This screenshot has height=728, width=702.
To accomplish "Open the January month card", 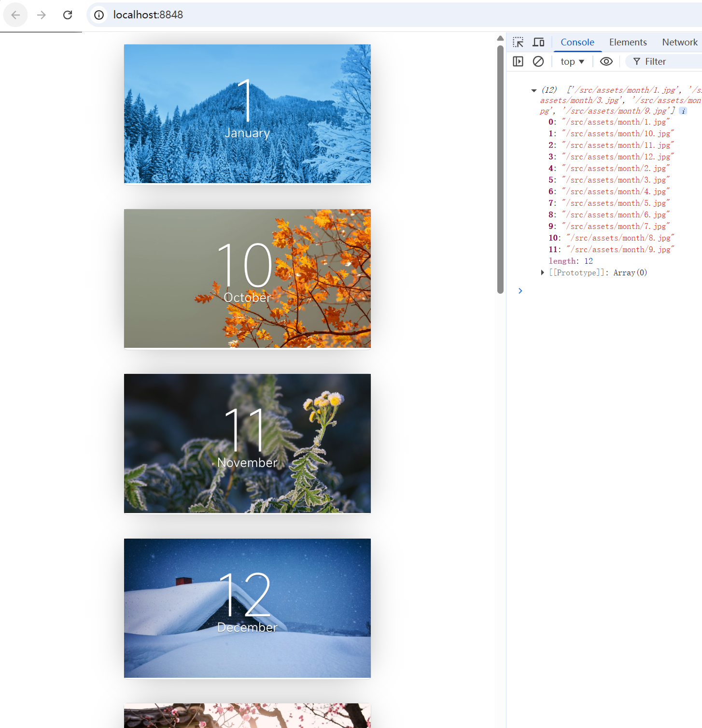I will [x=247, y=114].
